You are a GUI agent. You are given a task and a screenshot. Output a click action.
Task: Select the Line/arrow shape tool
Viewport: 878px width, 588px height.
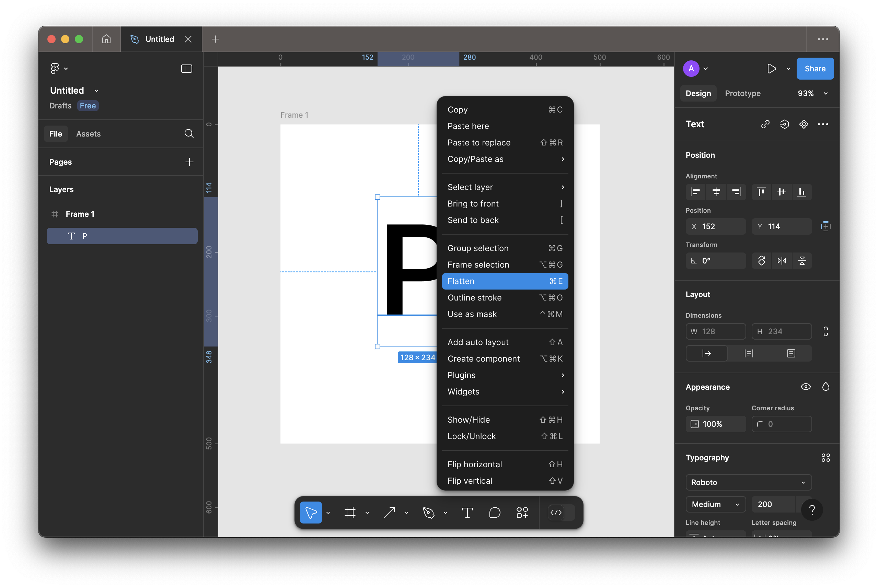389,512
